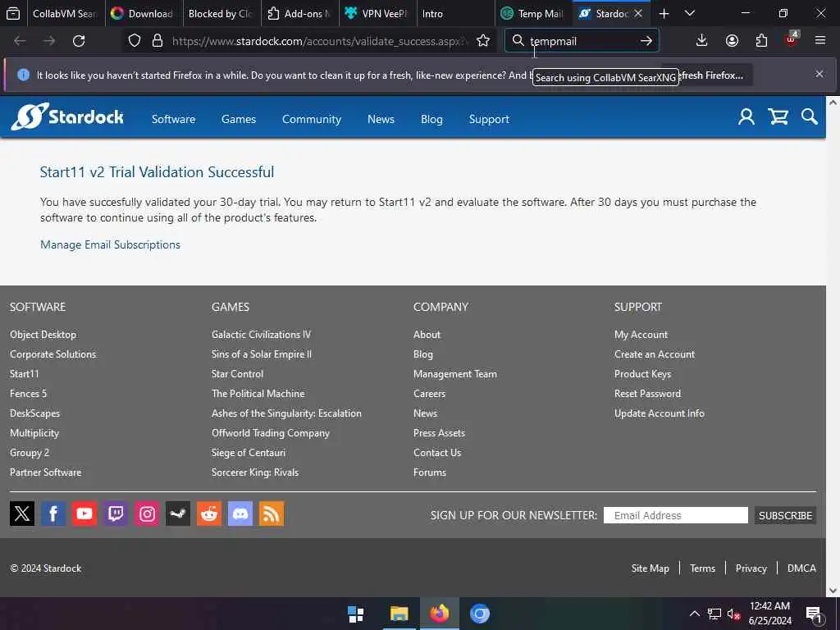View site security padlock info
Screen dimensions: 840x630
pyautogui.click(x=157, y=41)
